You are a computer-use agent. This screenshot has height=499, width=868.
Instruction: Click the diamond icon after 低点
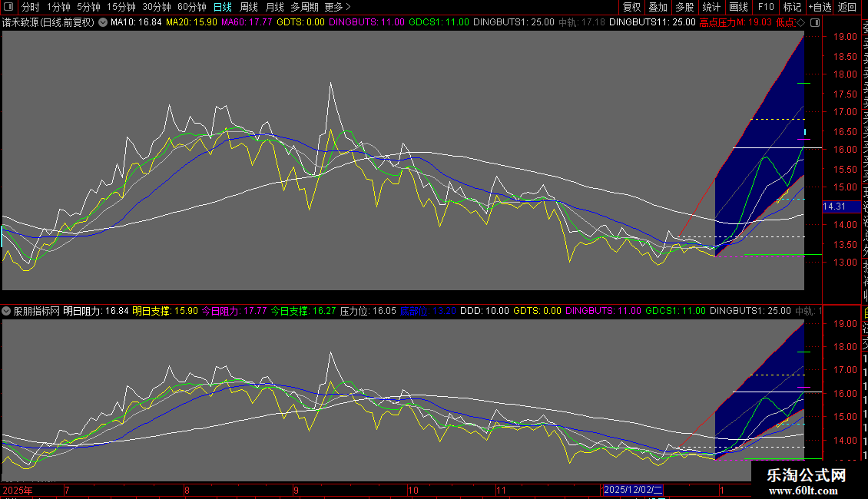[800, 22]
